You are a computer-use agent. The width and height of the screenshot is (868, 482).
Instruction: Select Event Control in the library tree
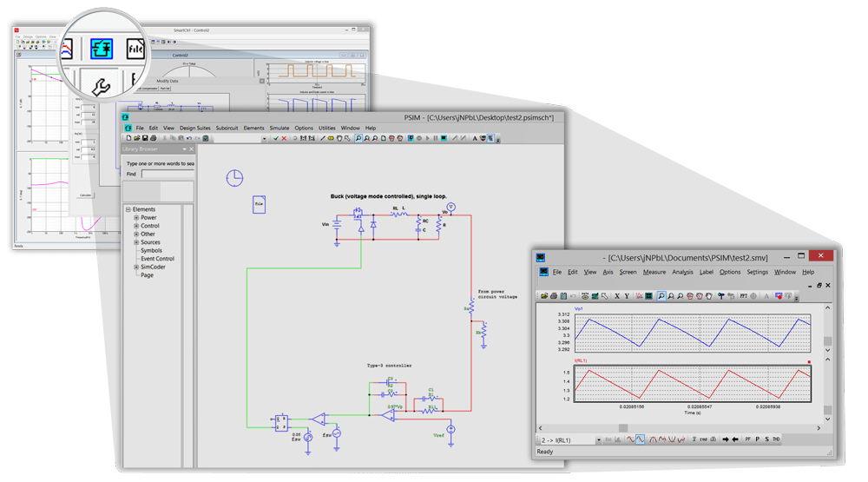[157, 259]
